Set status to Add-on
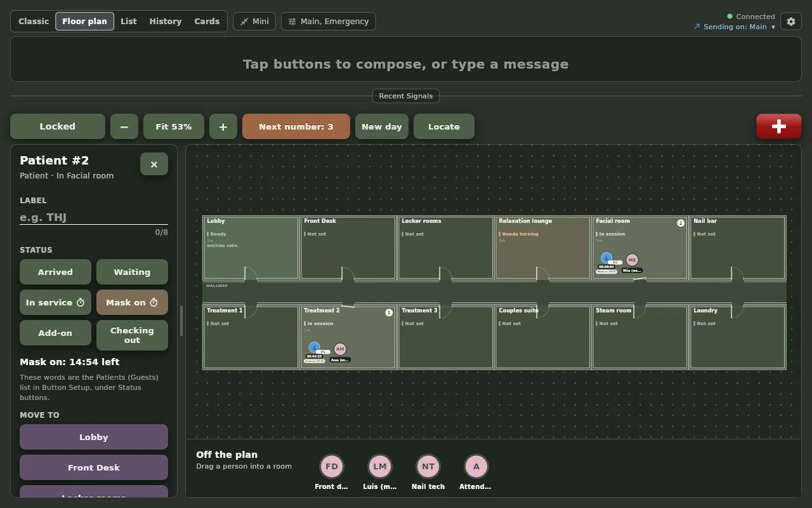812x508 pixels. click(x=55, y=333)
